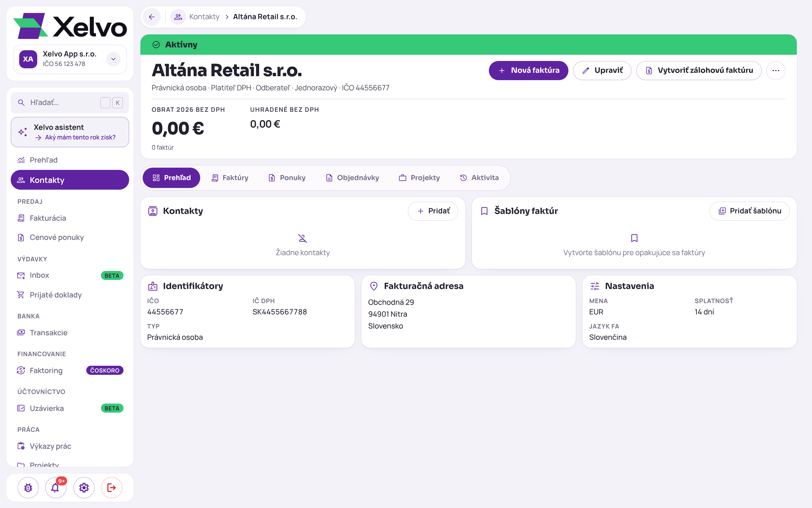Click Vytvoriť zálohovú faktúru button
812x508 pixels.
pyautogui.click(x=699, y=71)
